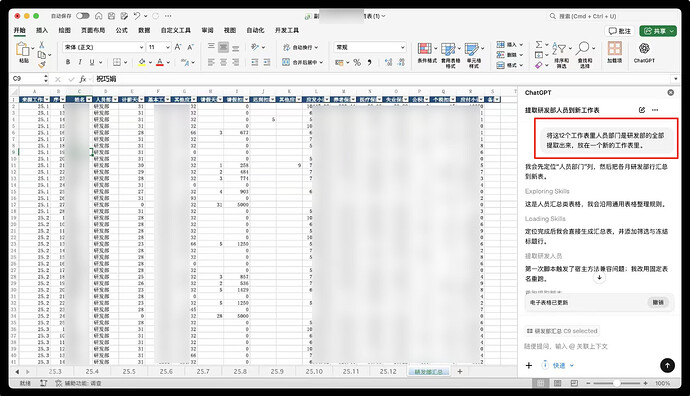
Task: Expand the formula bar chevron
Action: click(x=676, y=79)
